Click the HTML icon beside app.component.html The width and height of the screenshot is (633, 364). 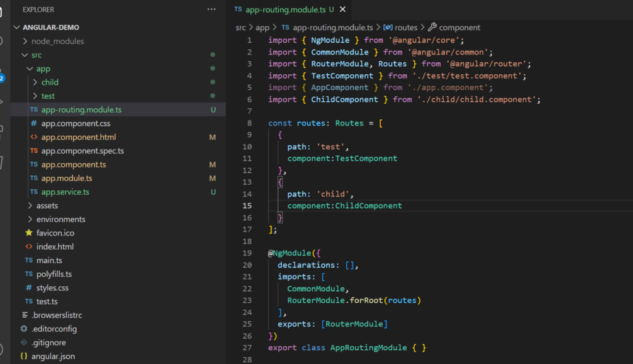[x=34, y=137]
